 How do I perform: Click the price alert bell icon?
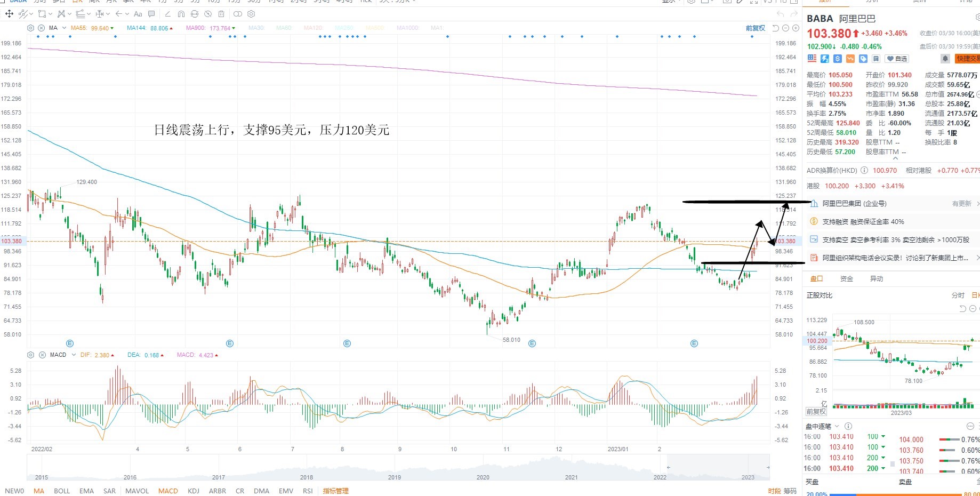[945, 59]
